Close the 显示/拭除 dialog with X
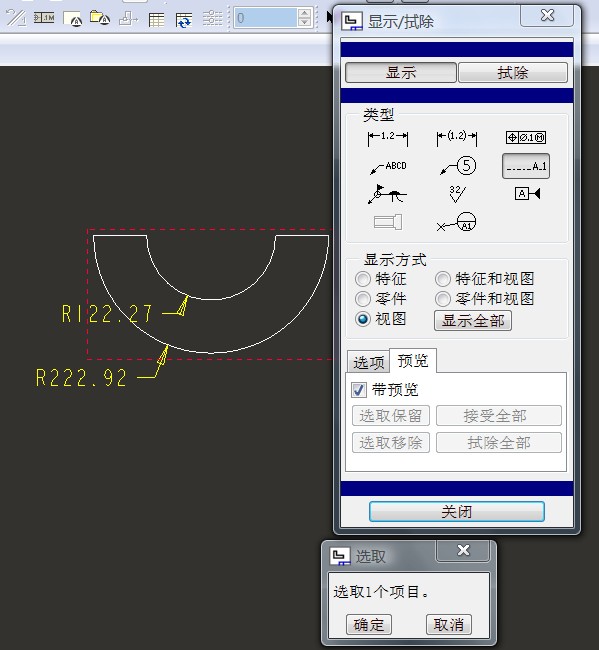Image resolution: width=599 pixels, height=650 pixels. (547, 16)
